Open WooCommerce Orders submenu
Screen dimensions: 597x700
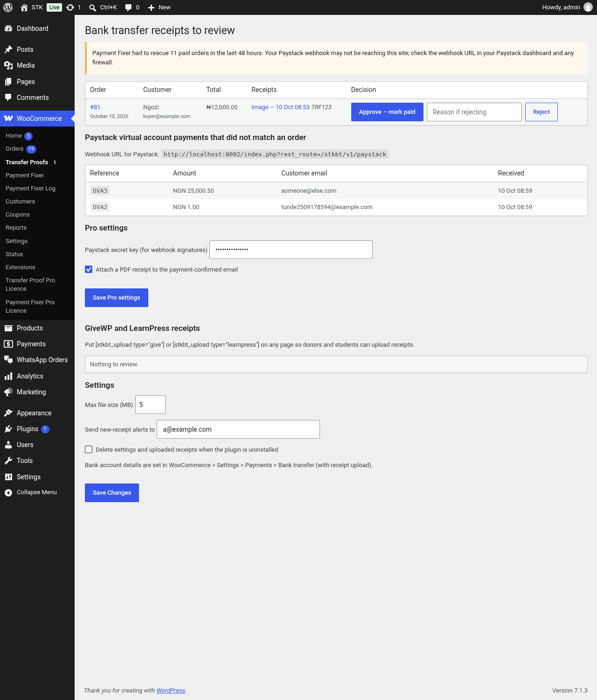pyautogui.click(x=14, y=149)
